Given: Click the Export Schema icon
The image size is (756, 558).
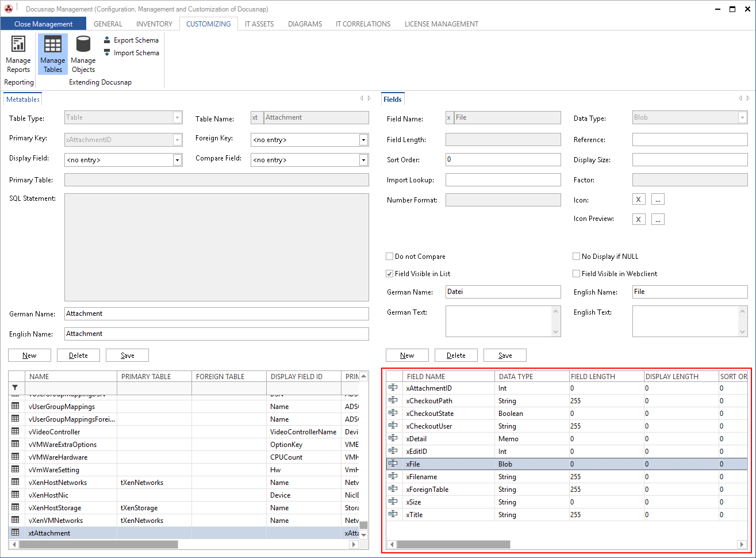Looking at the screenshot, I should point(107,40).
